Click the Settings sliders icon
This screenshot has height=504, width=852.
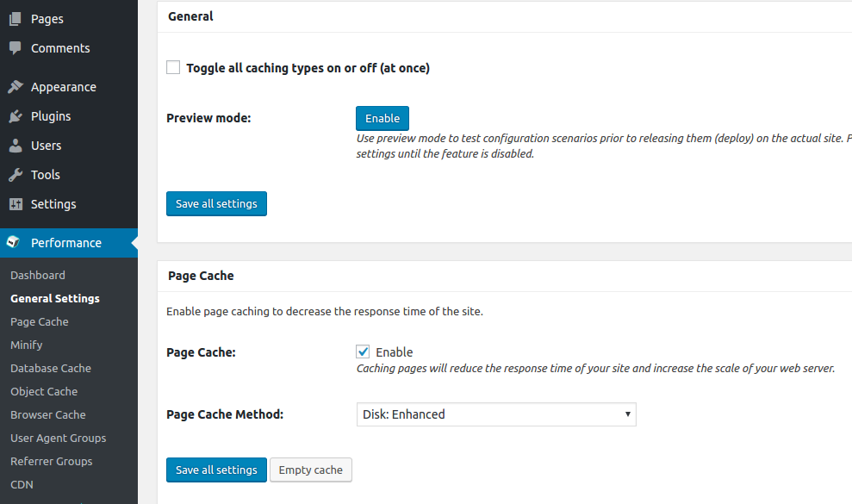coord(16,204)
